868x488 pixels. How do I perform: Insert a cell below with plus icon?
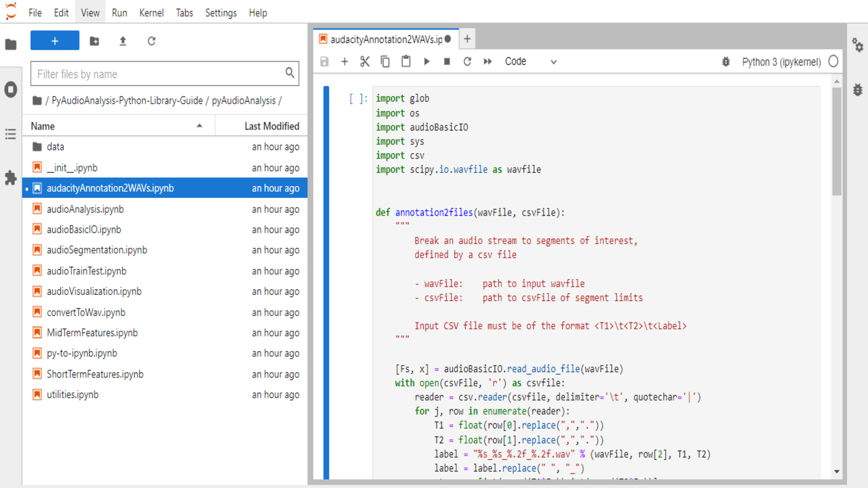(x=344, y=62)
